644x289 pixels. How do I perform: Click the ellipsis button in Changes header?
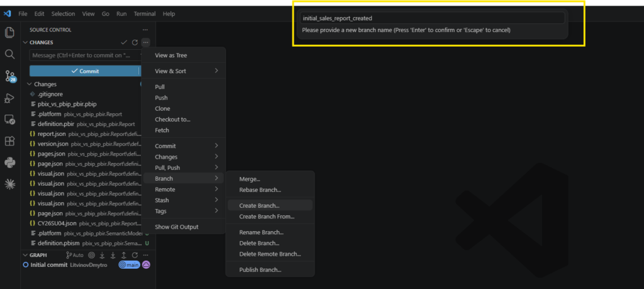[x=145, y=42]
